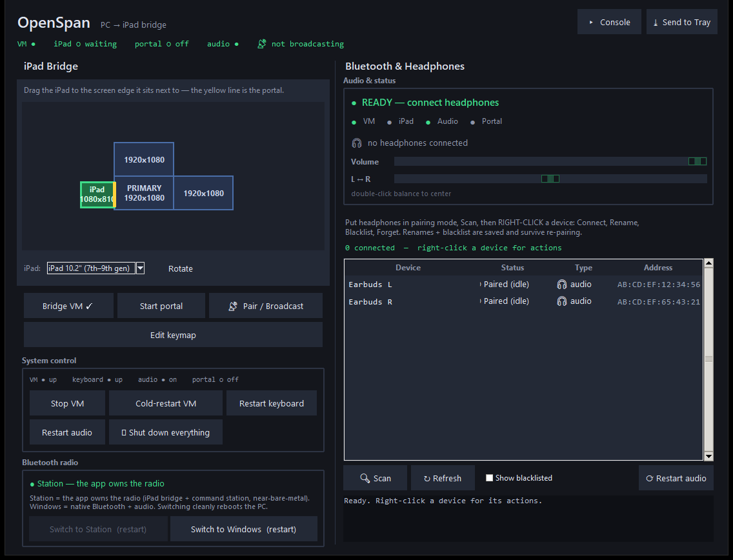733x560 pixels.
Task: Click Pair / Broadcast button
Action: click(x=266, y=306)
